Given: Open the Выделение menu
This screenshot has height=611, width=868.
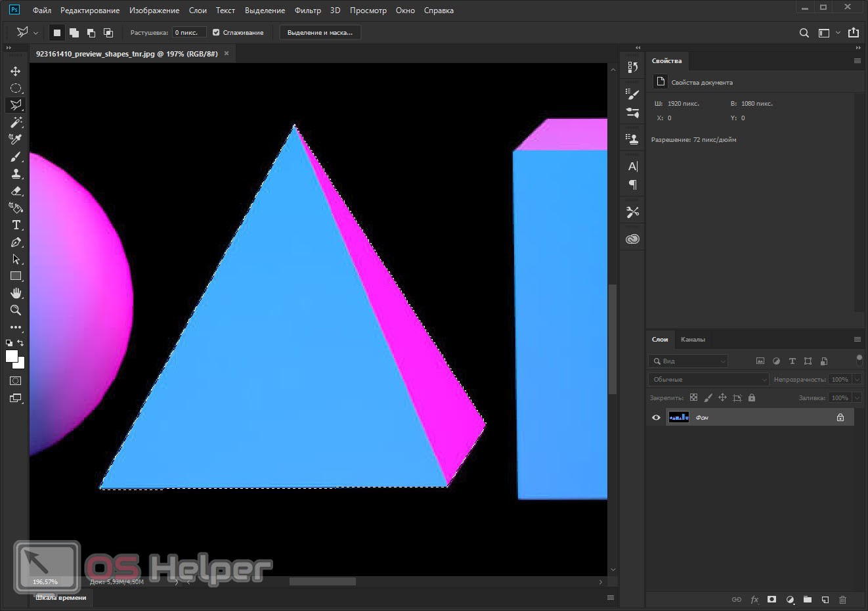Looking at the screenshot, I should 265,11.
